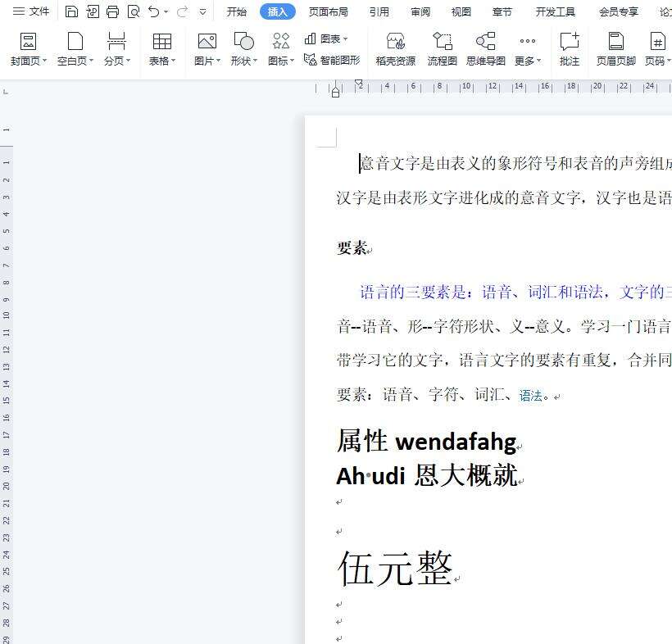Expand the quick access toolbar customization arrow
Viewport: 672px width, 644px height.
pyautogui.click(x=203, y=12)
